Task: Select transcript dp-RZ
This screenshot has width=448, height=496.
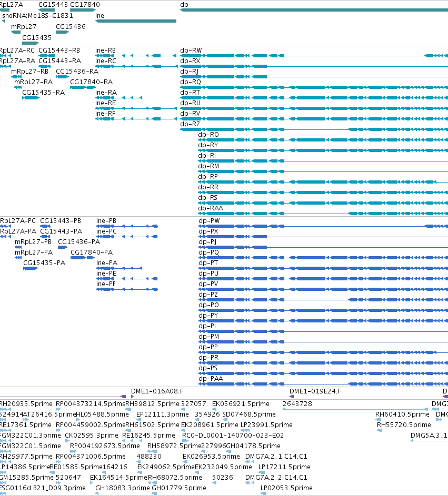Action: 314,129
